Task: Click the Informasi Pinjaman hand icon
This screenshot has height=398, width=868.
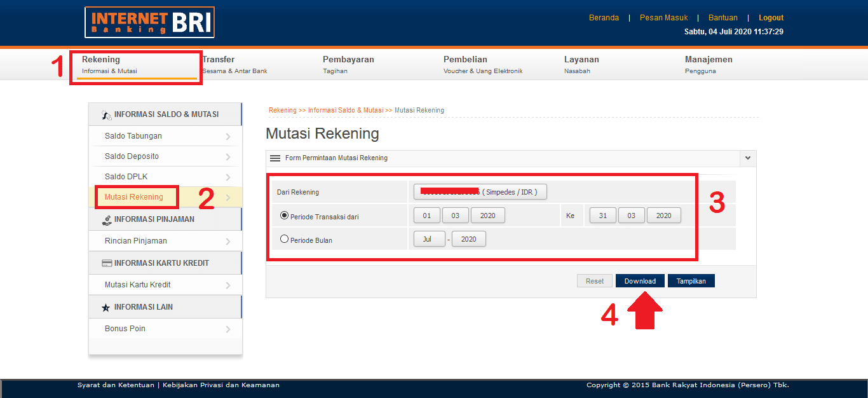Action: pyautogui.click(x=107, y=219)
